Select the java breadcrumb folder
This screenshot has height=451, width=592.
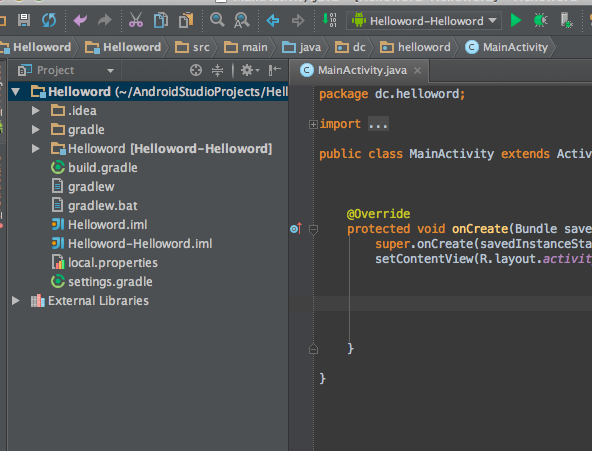tap(302, 47)
